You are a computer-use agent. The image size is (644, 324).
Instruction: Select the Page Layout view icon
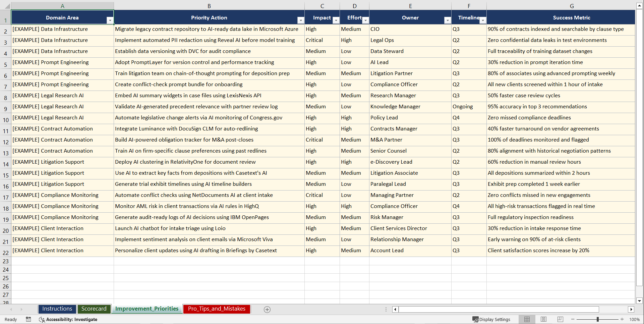543,319
